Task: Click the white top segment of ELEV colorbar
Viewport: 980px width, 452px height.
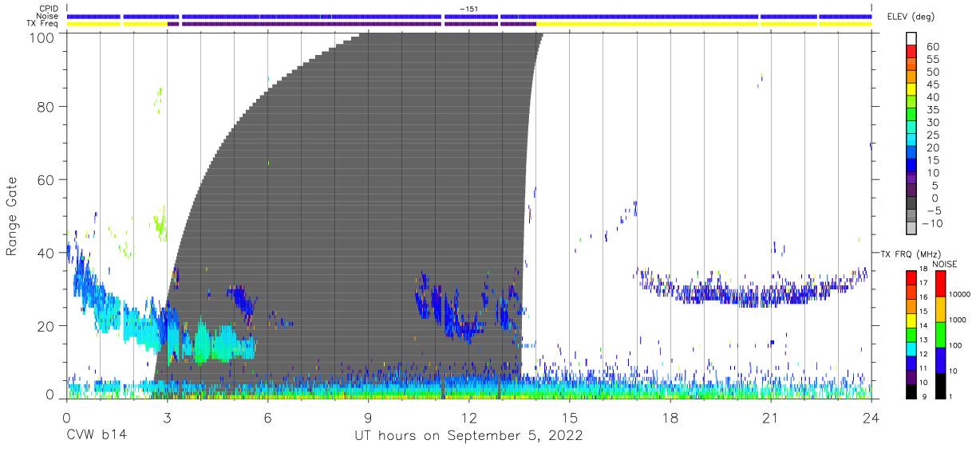Action: coord(912,40)
